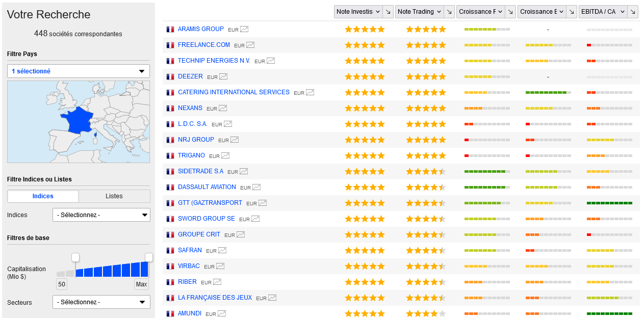Open the chart icon next to AMUNDI
The height and width of the screenshot is (318, 644).
tap(222, 314)
